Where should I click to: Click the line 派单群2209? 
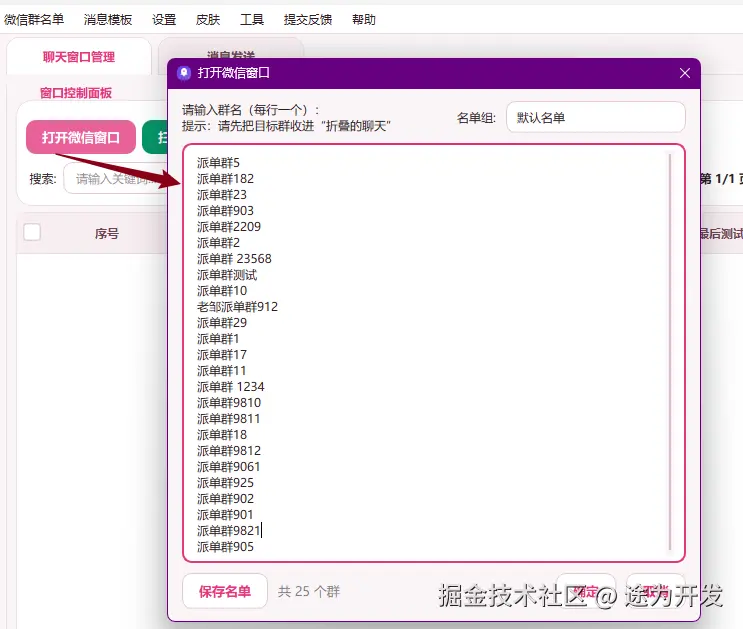coord(229,227)
